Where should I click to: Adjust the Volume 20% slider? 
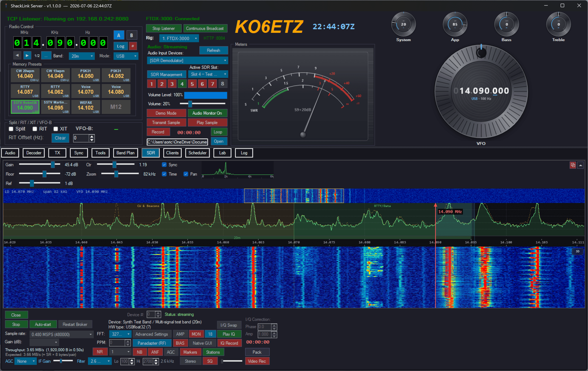click(202, 104)
